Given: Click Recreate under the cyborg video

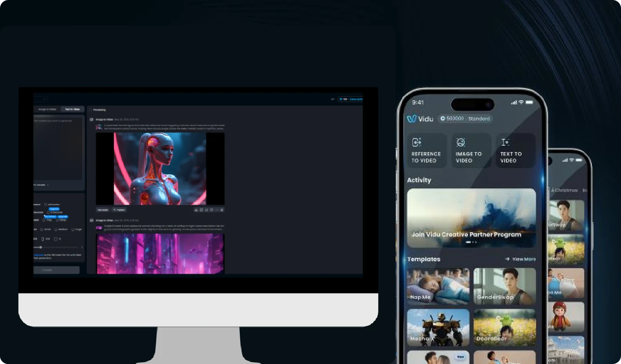Looking at the screenshot, I should pyautogui.click(x=103, y=209).
